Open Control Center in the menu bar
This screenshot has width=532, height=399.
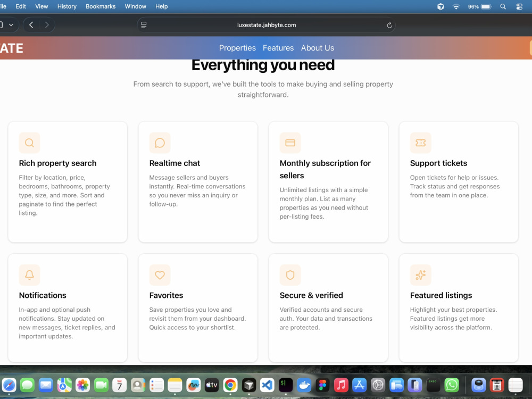[x=519, y=6]
